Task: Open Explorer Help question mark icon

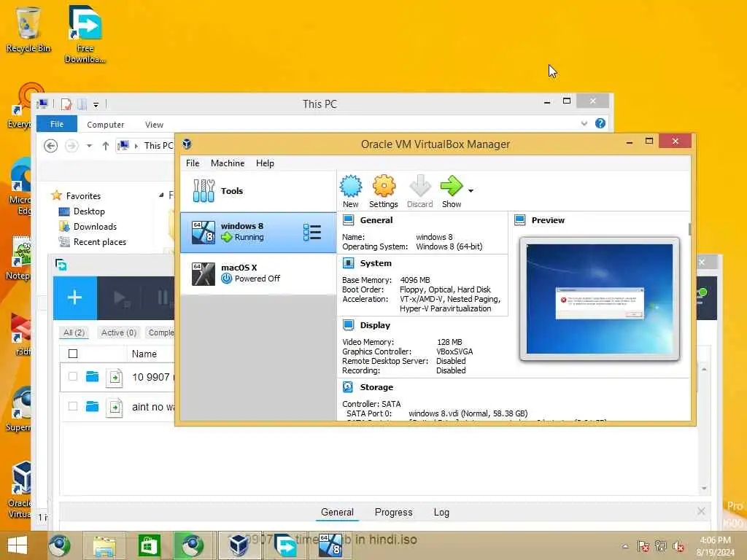Action: coord(600,123)
